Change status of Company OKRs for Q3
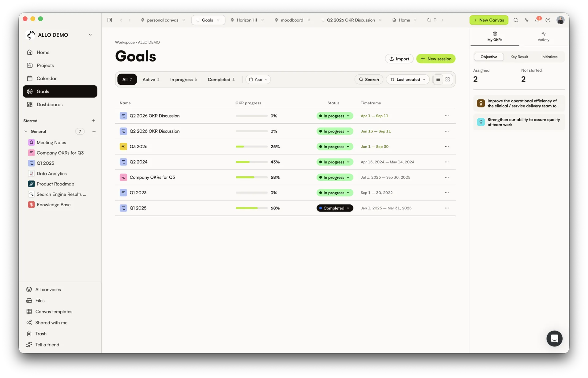Viewport: 588px width, 378px height. [x=335, y=178]
